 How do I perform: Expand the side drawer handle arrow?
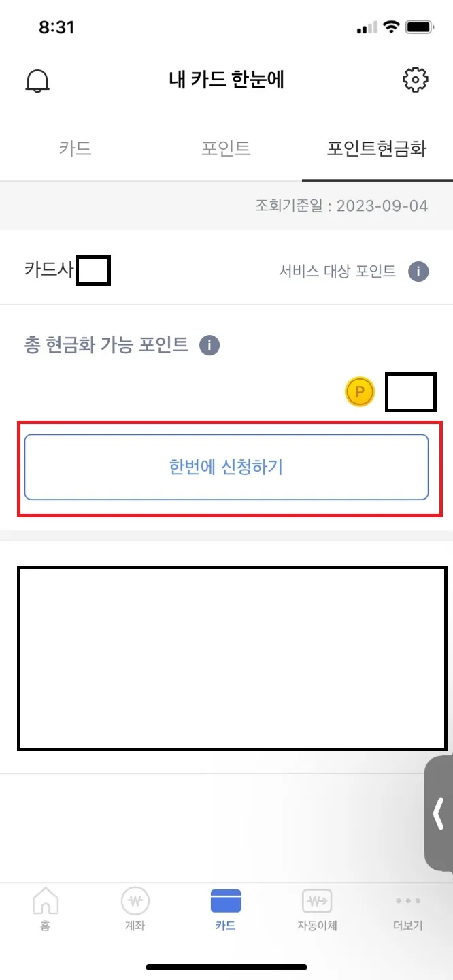click(439, 813)
